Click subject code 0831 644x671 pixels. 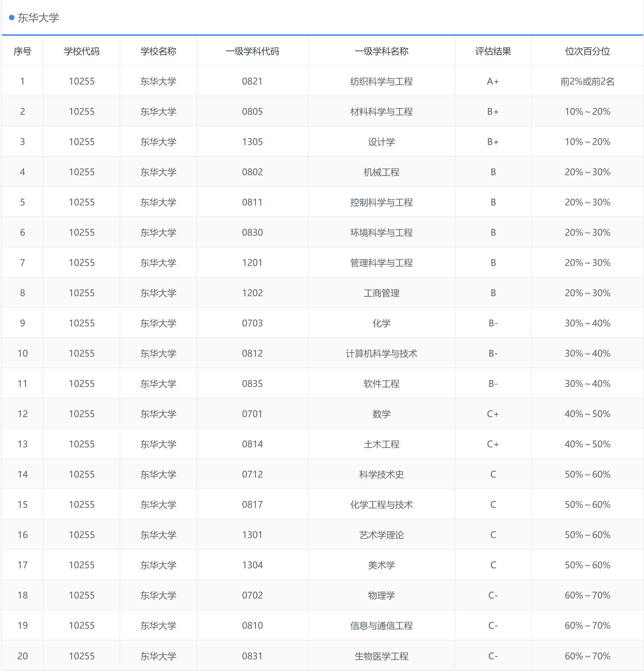252,656
